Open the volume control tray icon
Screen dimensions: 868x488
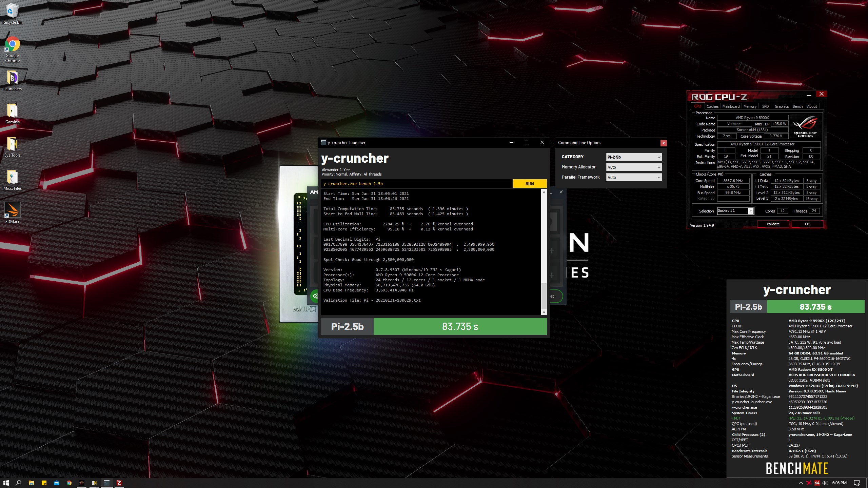(x=825, y=483)
